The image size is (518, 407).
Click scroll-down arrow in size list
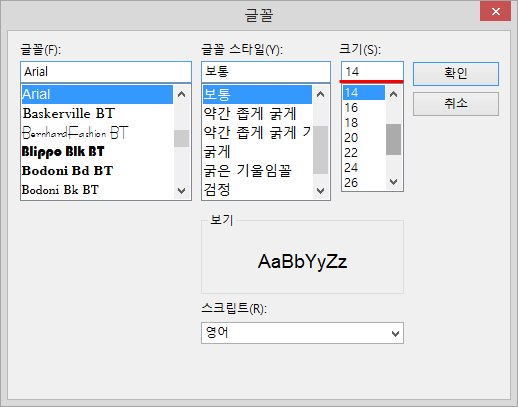pos(393,182)
